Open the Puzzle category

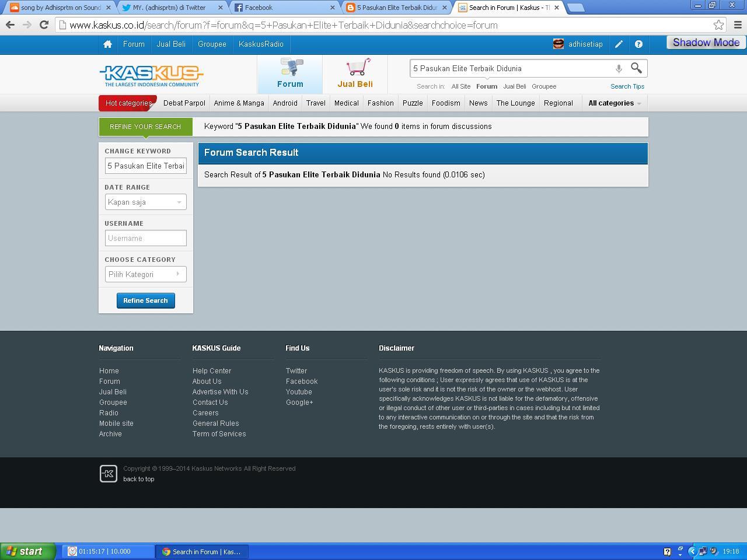413,103
